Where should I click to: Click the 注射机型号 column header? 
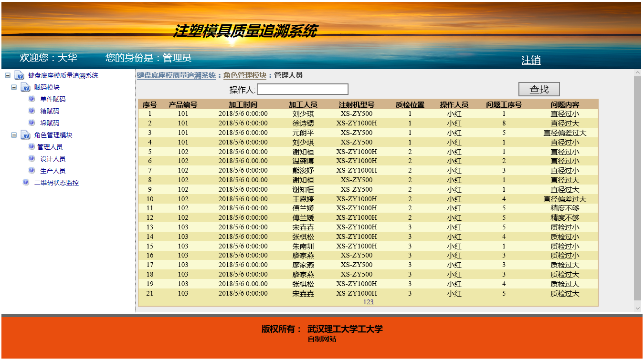pyautogui.click(x=357, y=104)
